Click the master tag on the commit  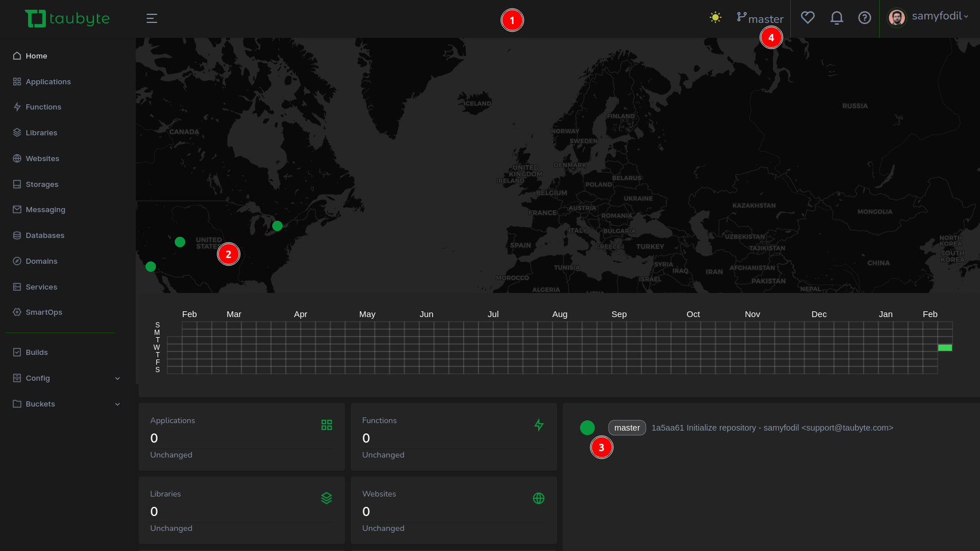point(627,428)
